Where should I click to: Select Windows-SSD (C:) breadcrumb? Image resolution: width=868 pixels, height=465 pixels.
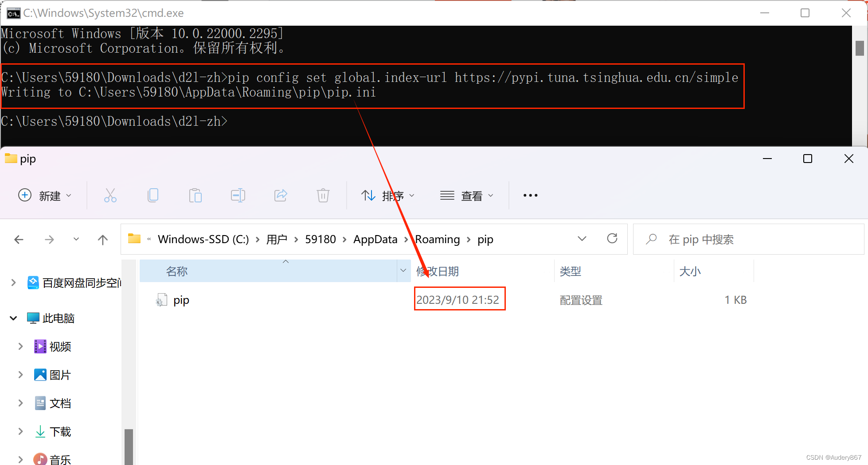(203, 239)
